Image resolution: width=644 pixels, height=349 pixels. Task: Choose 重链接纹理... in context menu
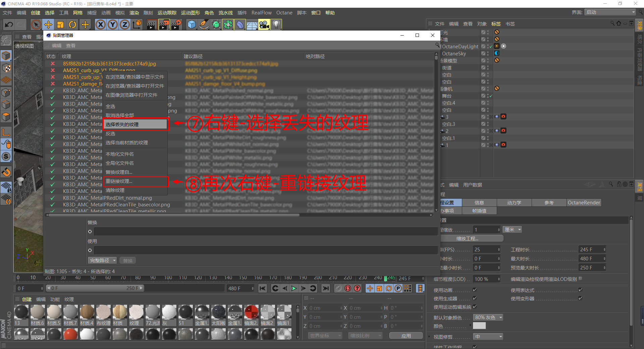click(x=135, y=181)
